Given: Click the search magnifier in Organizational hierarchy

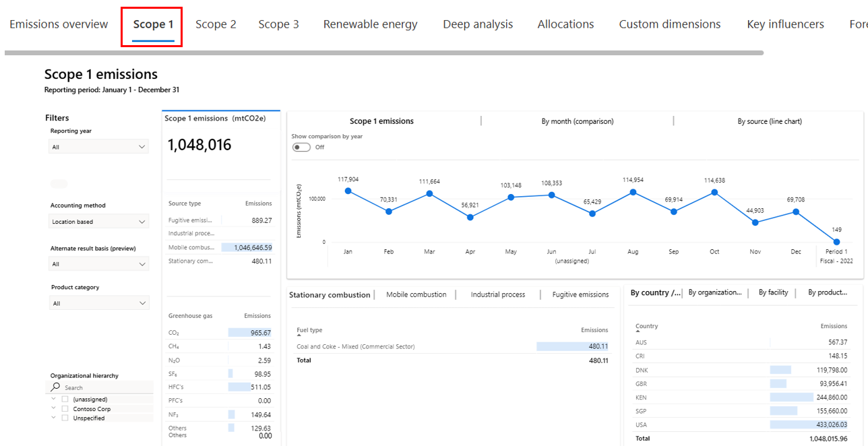Looking at the screenshot, I should pos(56,387).
